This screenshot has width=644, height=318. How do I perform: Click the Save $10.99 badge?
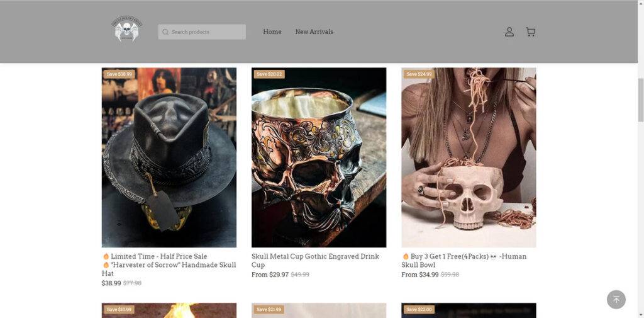click(x=119, y=310)
